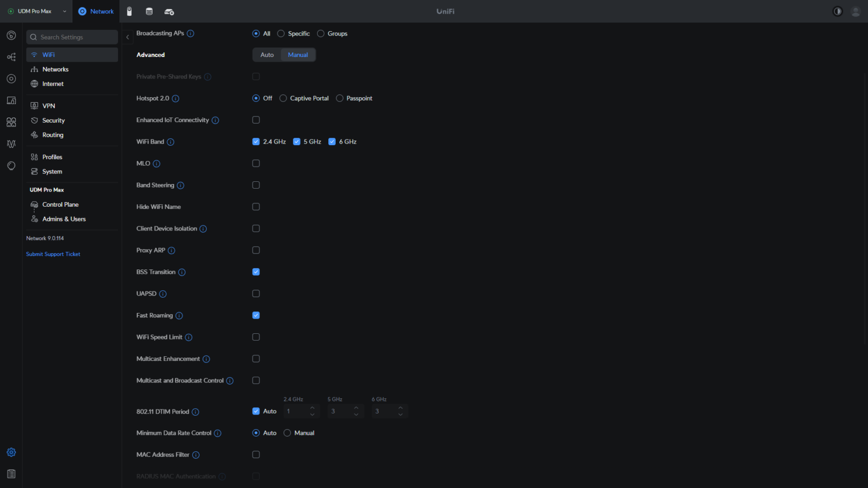This screenshot has width=868, height=488.
Task: Open the storage drive app icon
Action: pyautogui.click(x=149, y=11)
